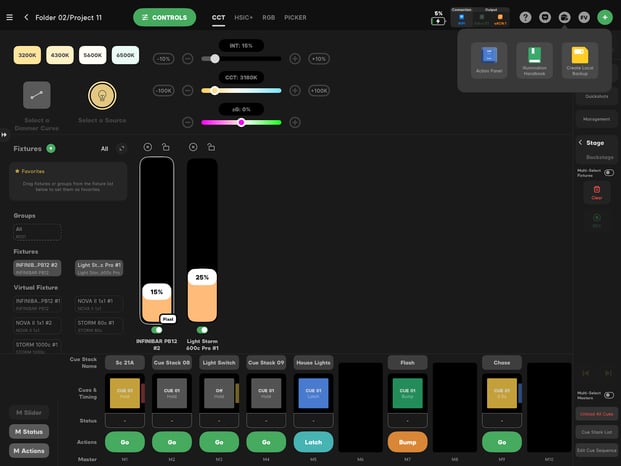Open the console icon next to help
The image size is (621, 466).
545,17
